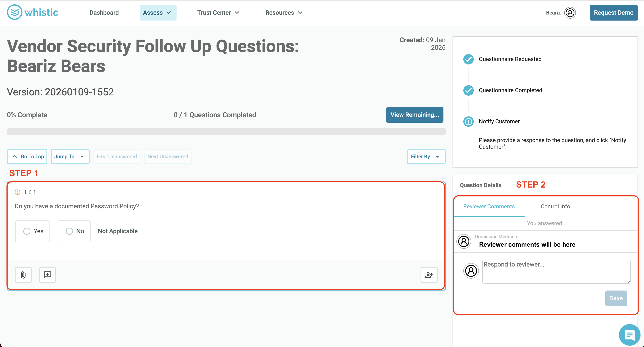This screenshot has width=644, height=347.
Task: Mark question as Not Applicable
Action: 118,231
